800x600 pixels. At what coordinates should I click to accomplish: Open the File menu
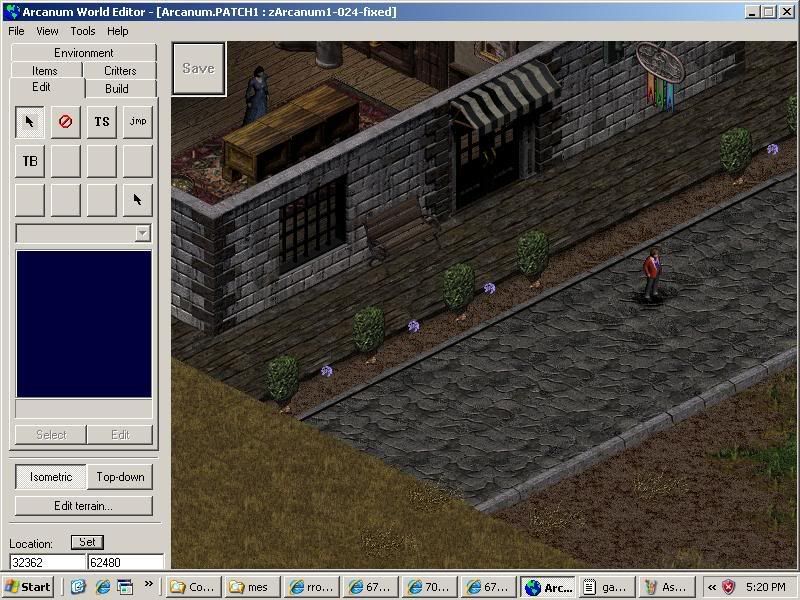point(16,31)
